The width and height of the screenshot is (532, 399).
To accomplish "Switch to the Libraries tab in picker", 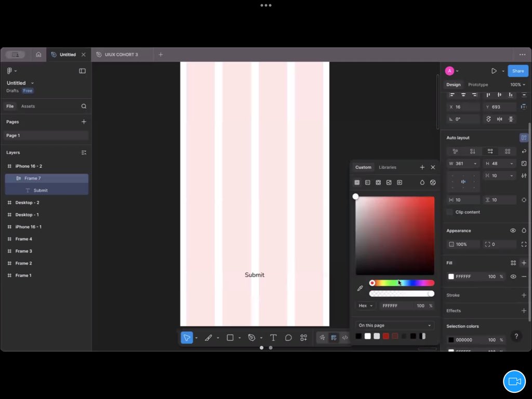I will tap(387, 167).
